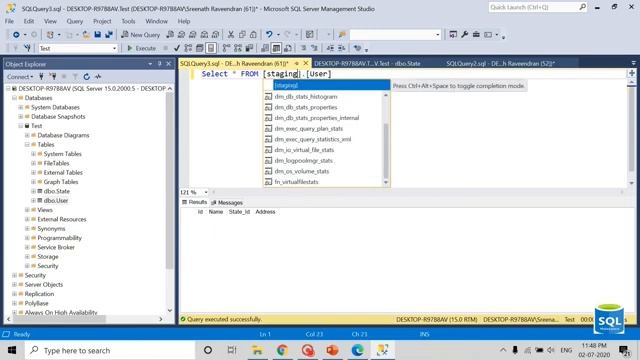Open the Connect dropdown in Object Explorer

20,76
